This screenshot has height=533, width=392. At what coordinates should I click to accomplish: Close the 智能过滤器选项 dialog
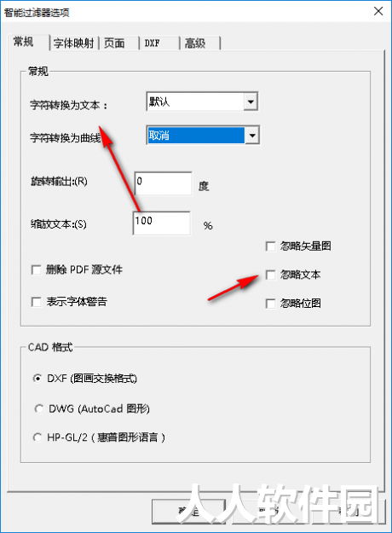coord(378,11)
